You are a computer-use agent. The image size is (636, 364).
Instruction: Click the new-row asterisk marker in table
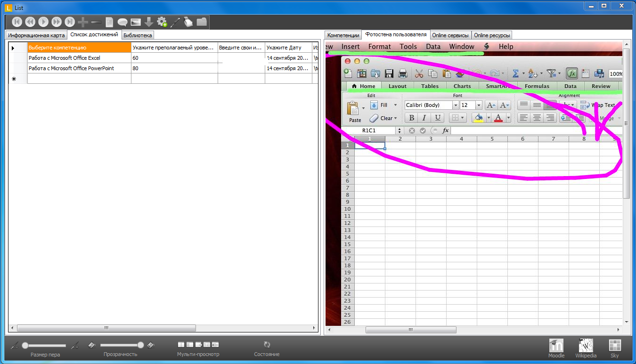coord(14,79)
